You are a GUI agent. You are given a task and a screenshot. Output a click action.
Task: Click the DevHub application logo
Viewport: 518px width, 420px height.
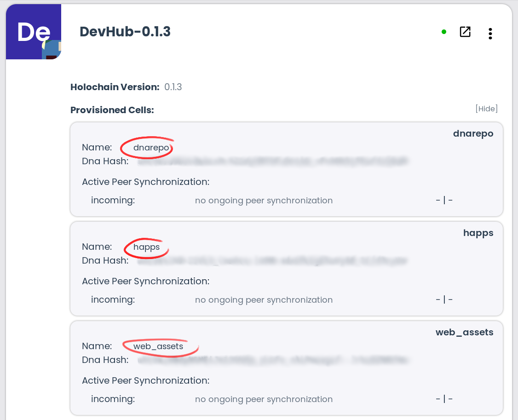coord(33,31)
